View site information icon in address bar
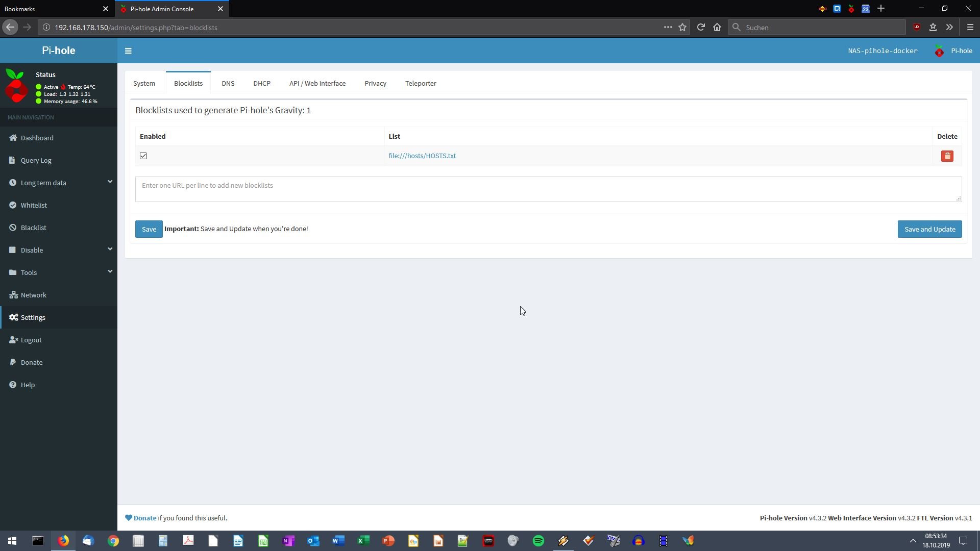The image size is (980, 551). 46,28
